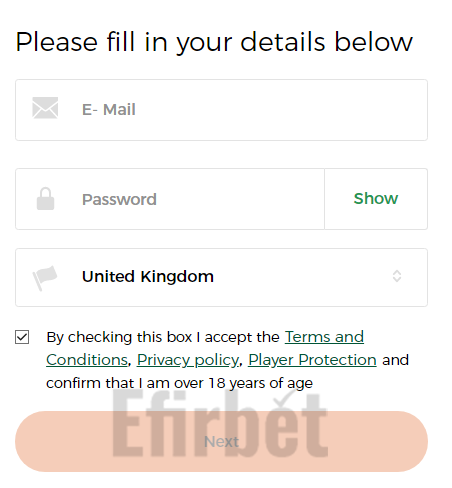Click the envelope icon in the email field

pyautogui.click(x=45, y=108)
